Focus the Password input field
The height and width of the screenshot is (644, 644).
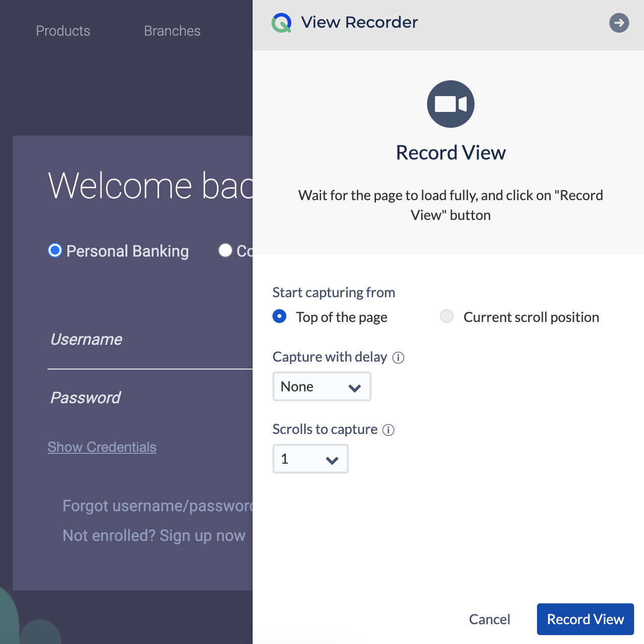pos(149,398)
